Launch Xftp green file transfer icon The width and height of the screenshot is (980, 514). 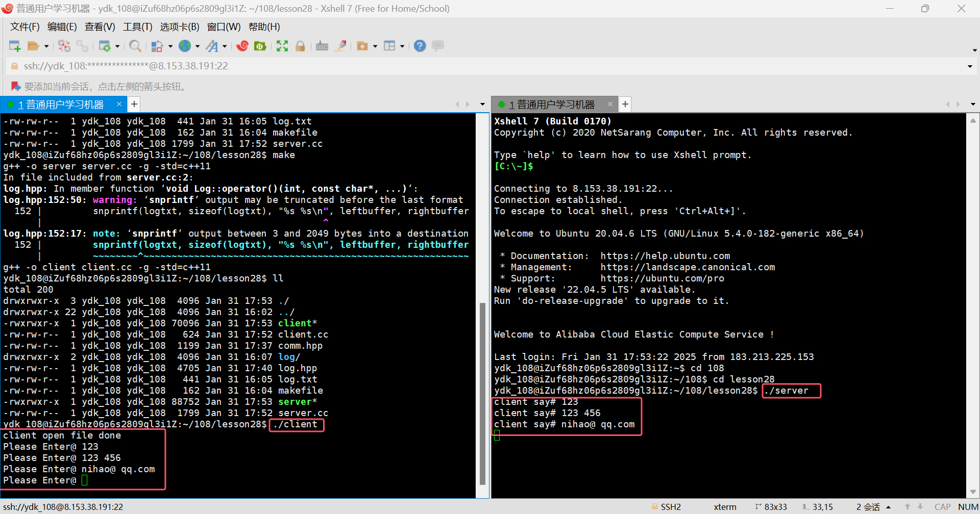tap(260, 46)
